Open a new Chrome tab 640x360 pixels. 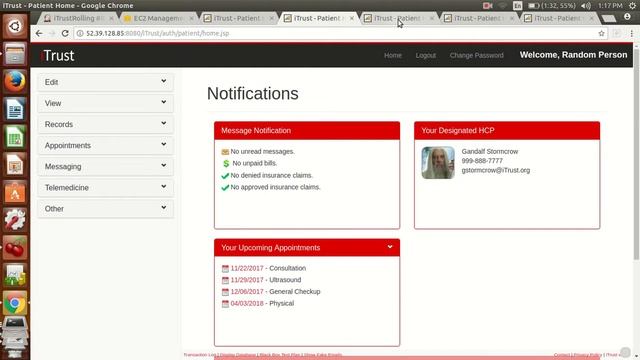pyautogui.click(x=609, y=18)
